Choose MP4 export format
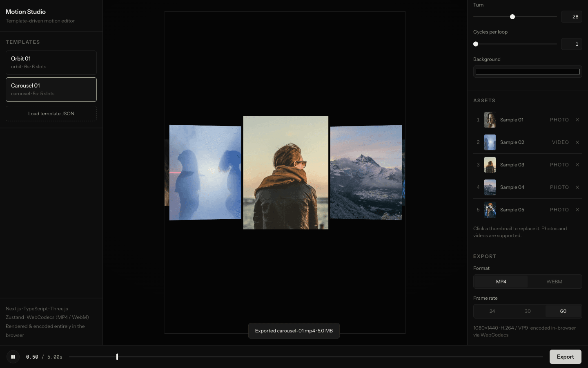Image resolution: width=588 pixels, height=368 pixels. pos(501,282)
